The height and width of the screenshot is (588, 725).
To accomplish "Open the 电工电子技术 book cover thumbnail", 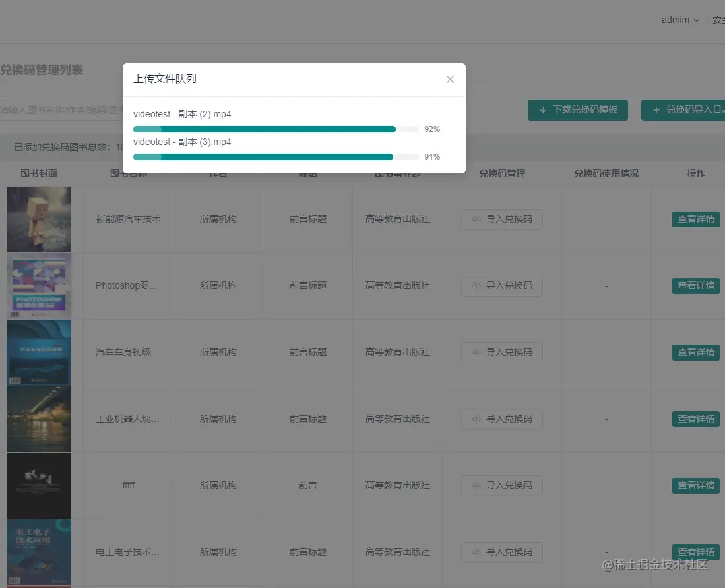I will [39, 552].
